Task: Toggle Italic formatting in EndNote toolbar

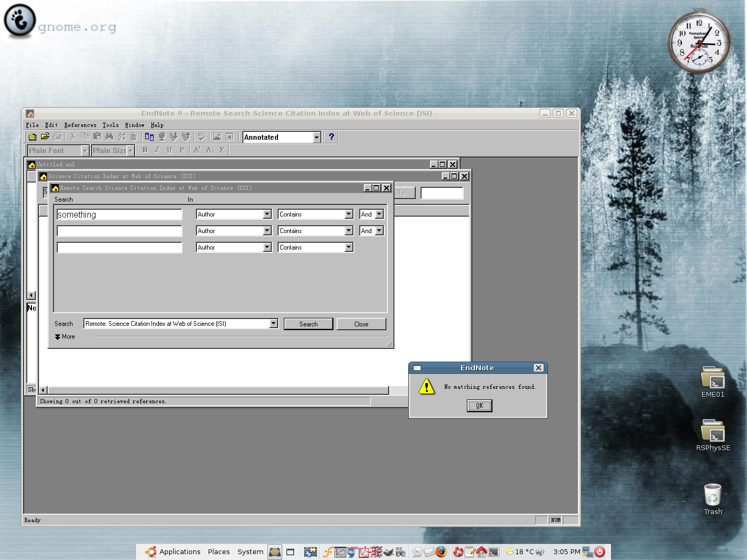Action: (x=157, y=150)
